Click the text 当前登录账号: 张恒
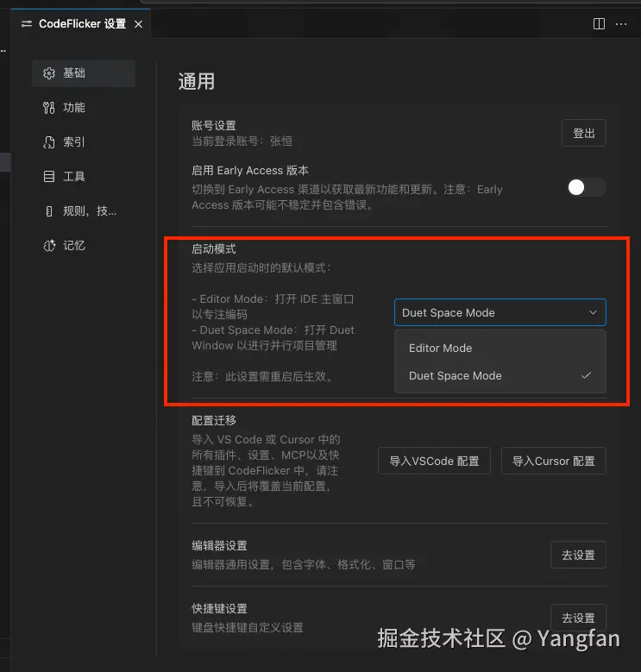 click(242, 141)
